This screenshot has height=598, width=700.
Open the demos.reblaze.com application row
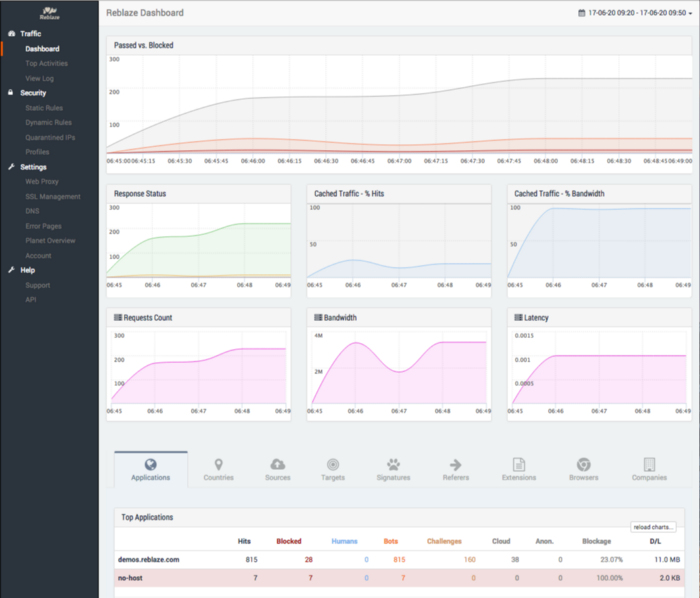click(399, 560)
